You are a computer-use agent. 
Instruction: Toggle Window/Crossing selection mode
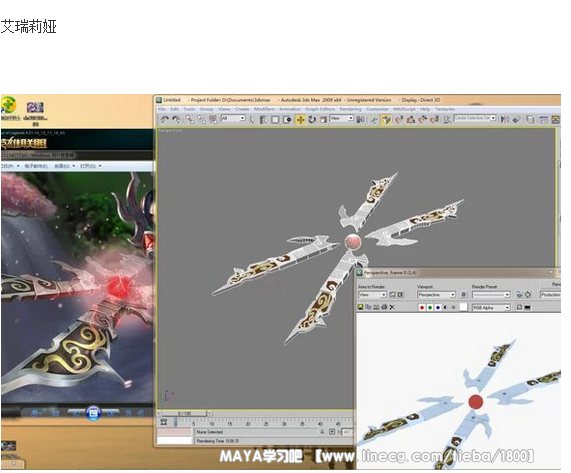(287, 119)
